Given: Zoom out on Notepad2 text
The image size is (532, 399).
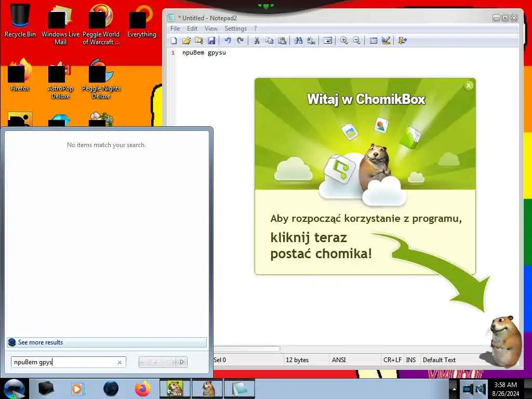Looking at the screenshot, I should (356, 41).
